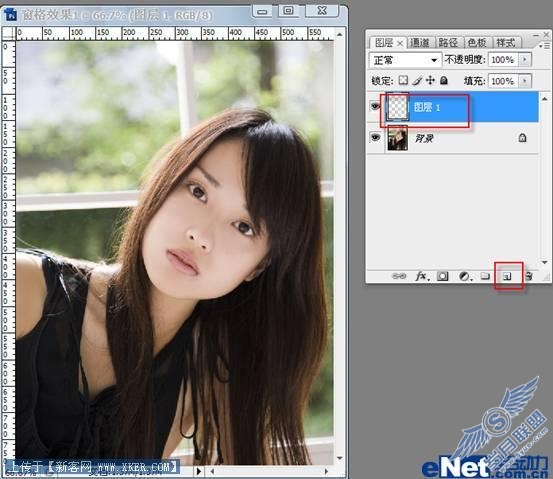Lock all with the padlock icon
Image resolution: width=553 pixels, height=479 pixels.
point(444,80)
